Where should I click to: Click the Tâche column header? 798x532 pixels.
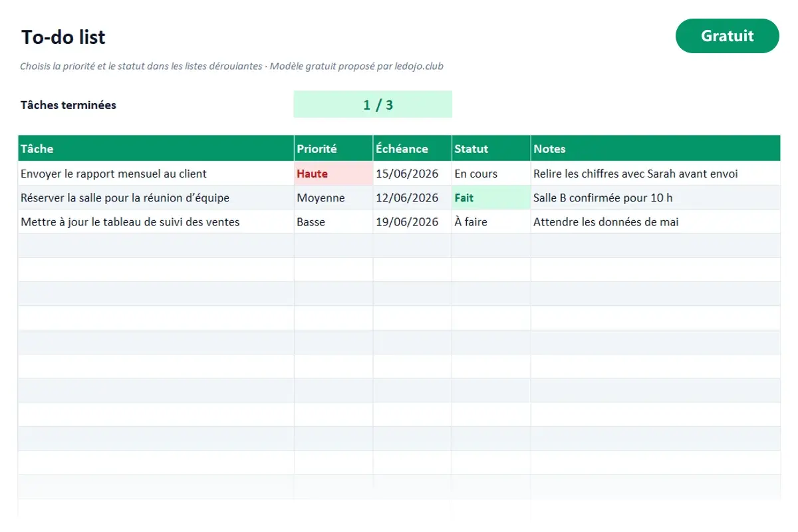pos(156,148)
